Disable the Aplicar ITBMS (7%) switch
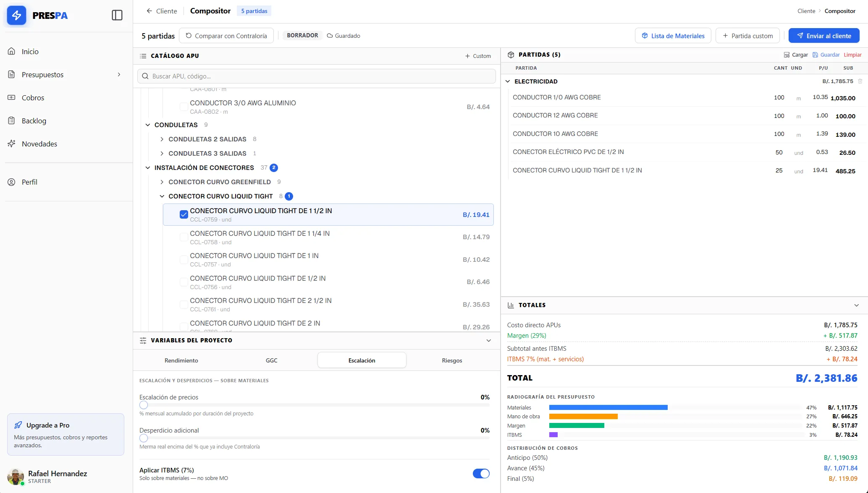This screenshot has height=493, width=868. 481,474
